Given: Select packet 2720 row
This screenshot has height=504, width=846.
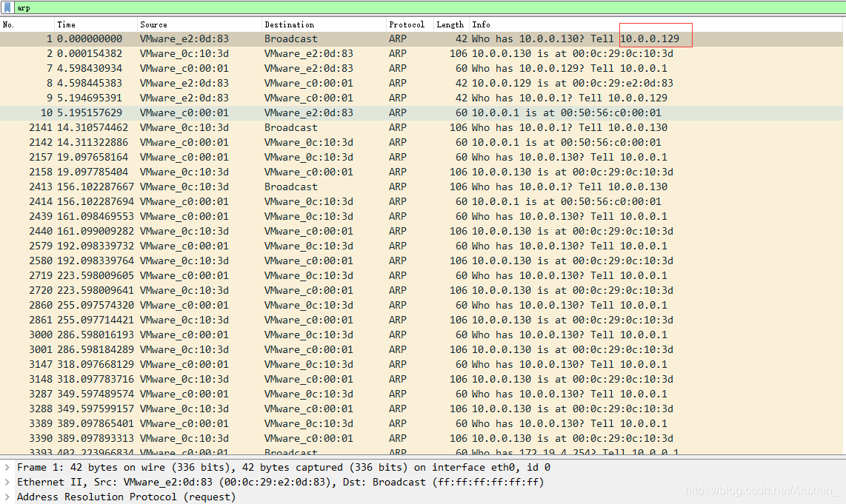Looking at the screenshot, I should [422, 291].
